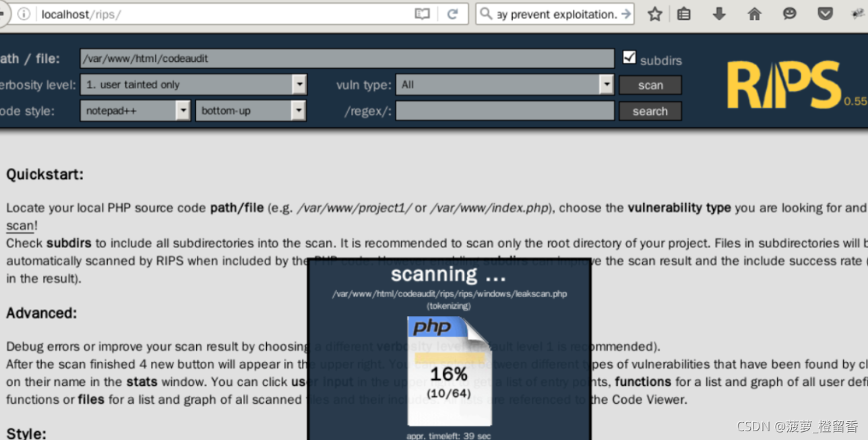This screenshot has width=868, height=440.
Task: Click the php file icon in scan popup
Action: coord(449,371)
